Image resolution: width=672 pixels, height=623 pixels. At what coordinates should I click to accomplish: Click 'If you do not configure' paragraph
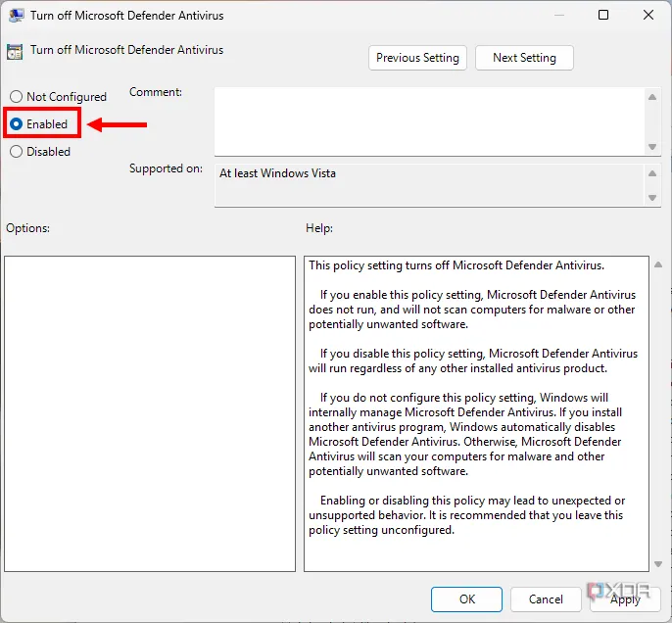tap(465, 434)
